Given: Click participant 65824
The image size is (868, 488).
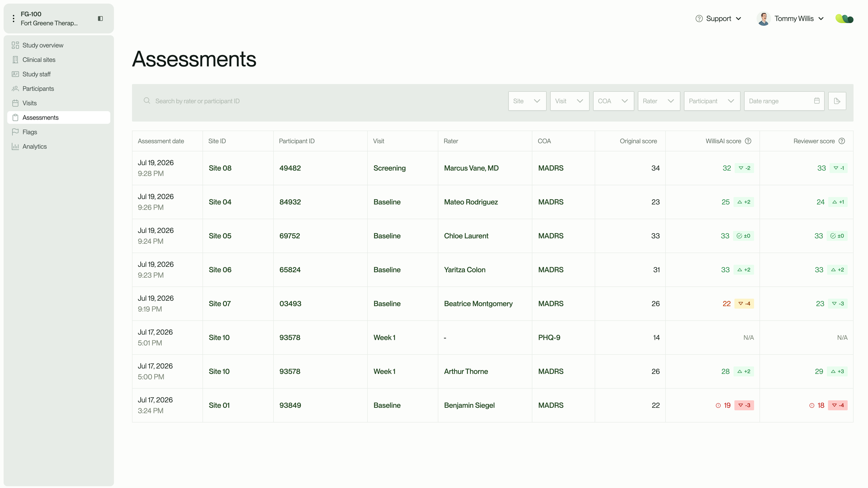Looking at the screenshot, I should 290,270.
